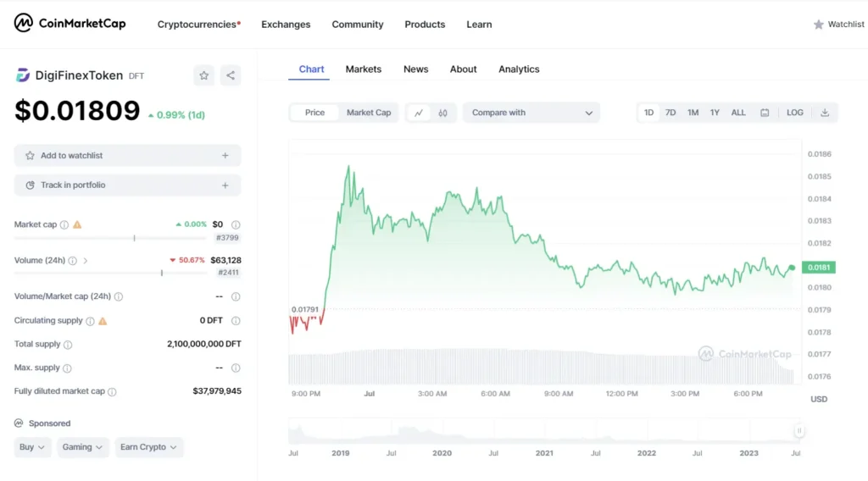Click Add to watchlist button
The width and height of the screenshot is (868, 481).
click(x=127, y=156)
